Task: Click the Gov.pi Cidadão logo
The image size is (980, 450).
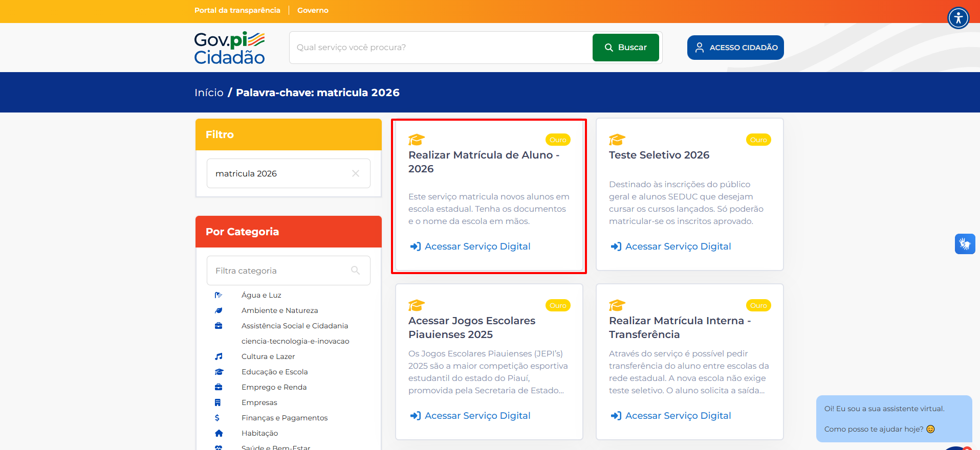Action: (229, 48)
